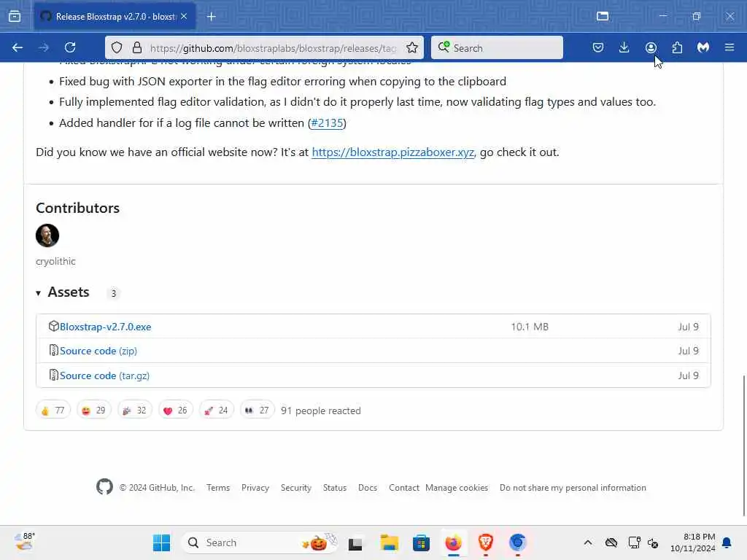Open Terms footer link
747x560 pixels.
click(218, 488)
